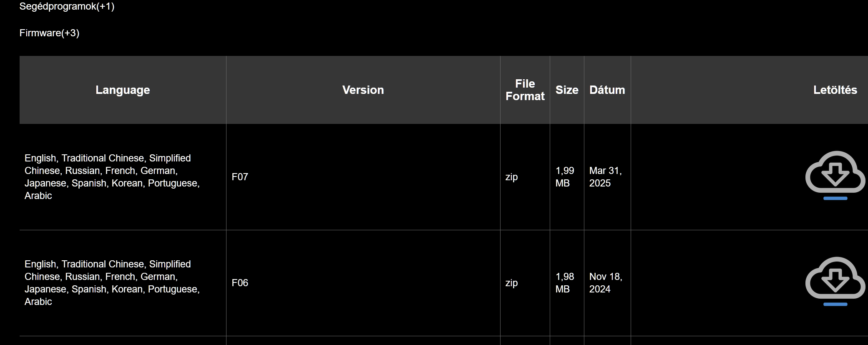Expand the Segédprogramok(+1) section
Viewport: 868px width, 345px height.
(x=67, y=6)
